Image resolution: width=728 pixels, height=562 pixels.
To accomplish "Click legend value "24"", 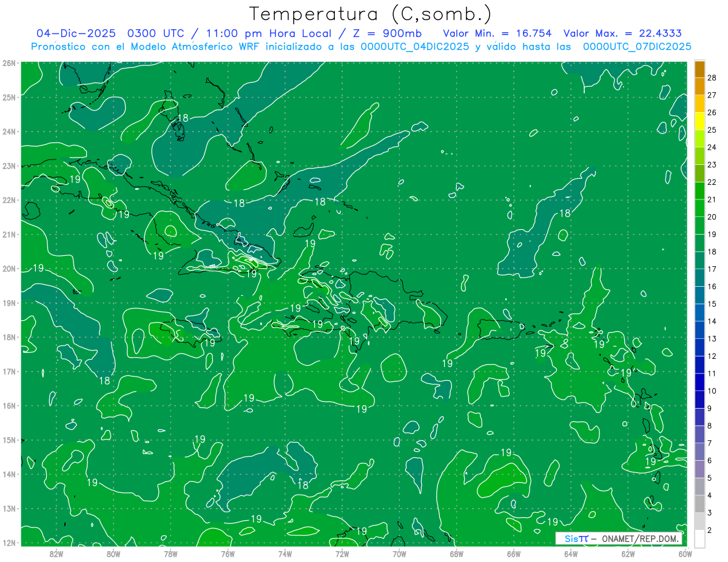I will tap(712, 147).
